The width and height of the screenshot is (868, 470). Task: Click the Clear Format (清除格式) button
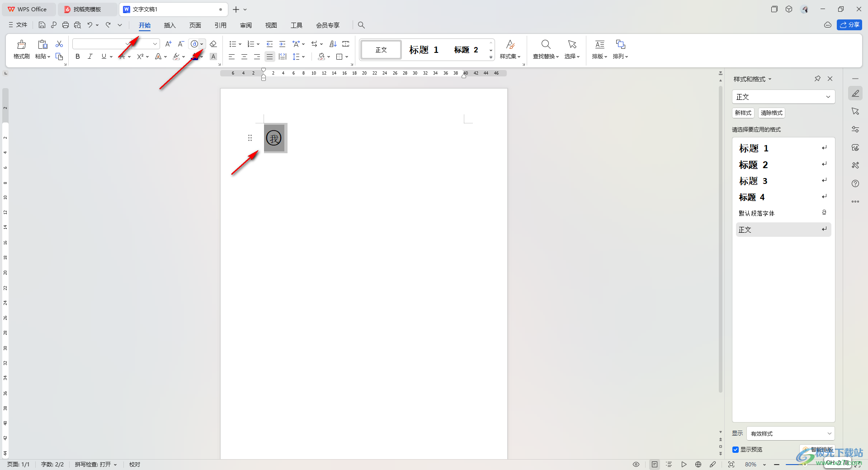[772, 113]
